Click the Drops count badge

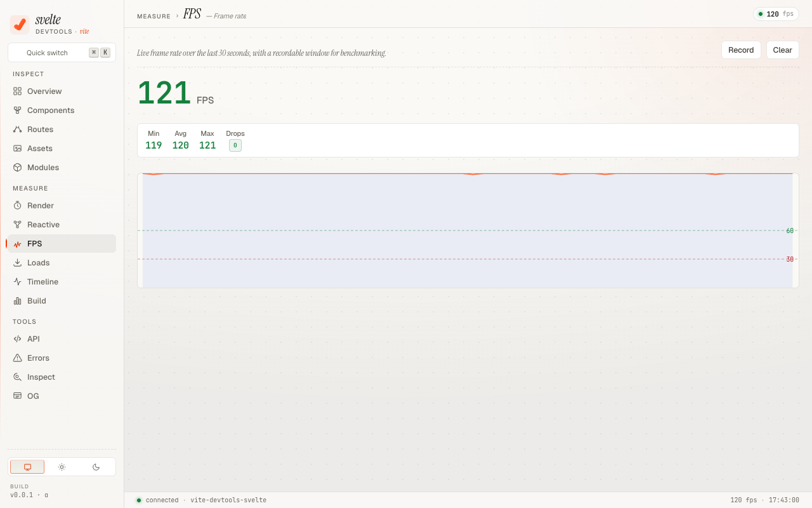235,145
